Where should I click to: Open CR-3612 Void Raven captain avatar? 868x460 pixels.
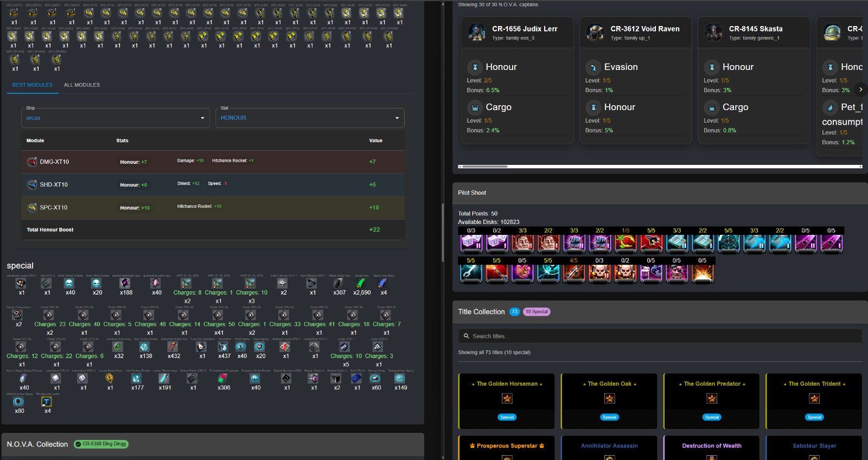coord(595,33)
